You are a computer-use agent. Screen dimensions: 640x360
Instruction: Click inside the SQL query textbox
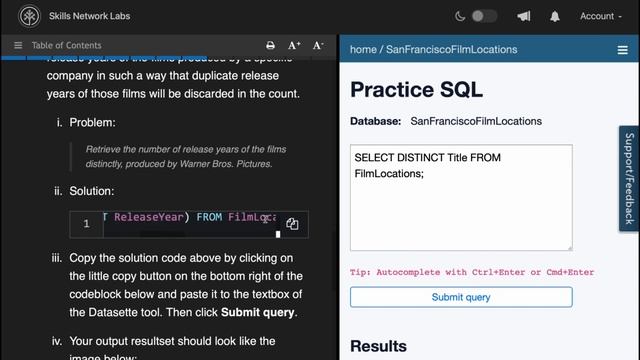tap(461, 198)
